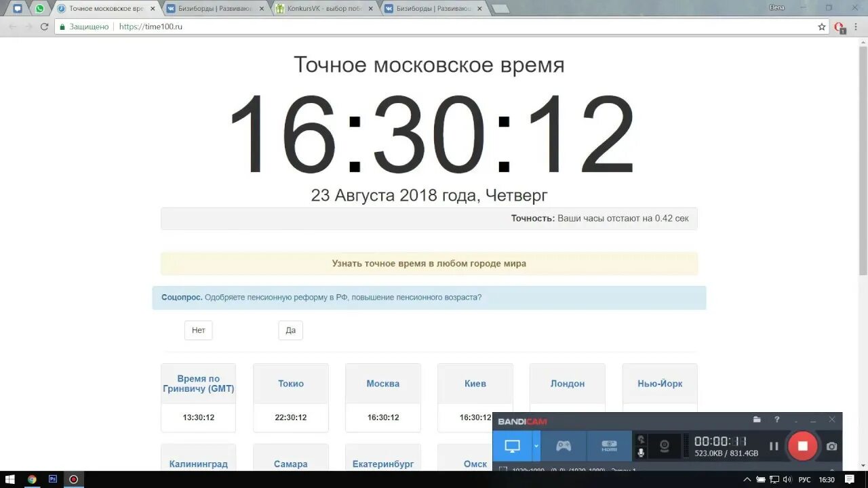The height and width of the screenshot is (488, 868).
Task: Click the large 16:30:12 clock
Action: (x=431, y=136)
